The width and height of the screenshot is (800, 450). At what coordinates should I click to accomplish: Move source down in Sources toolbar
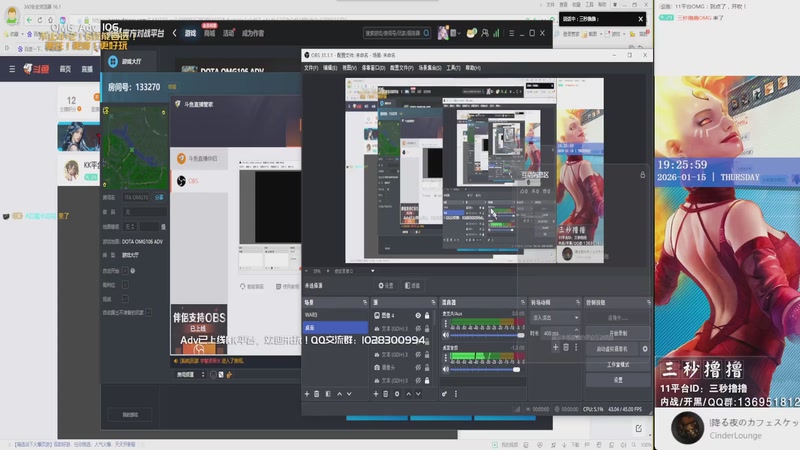(x=418, y=394)
